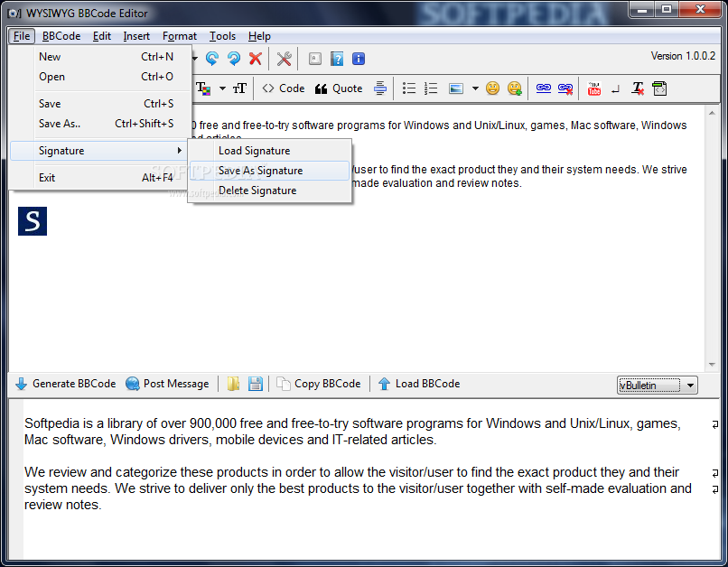
Task: Select Save As Signature
Action: pyautogui.click(x=269, y=171)
